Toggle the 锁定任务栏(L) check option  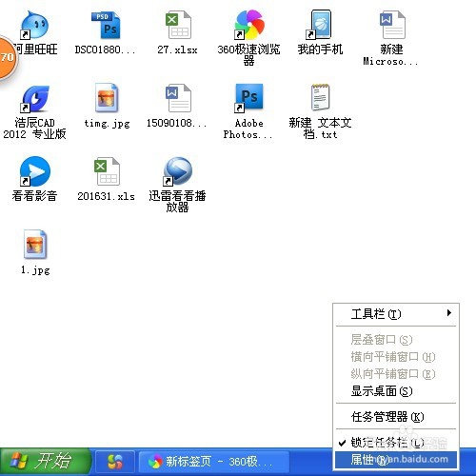(x=396, y=442)
